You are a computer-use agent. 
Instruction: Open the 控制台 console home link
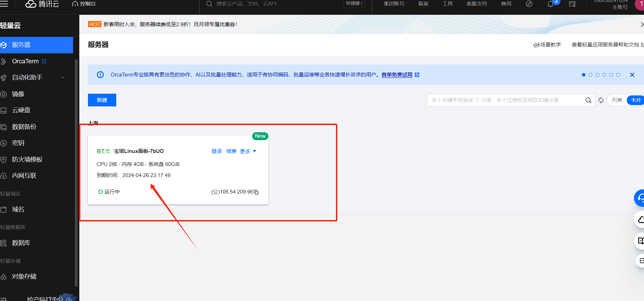(x=84, y=4)
